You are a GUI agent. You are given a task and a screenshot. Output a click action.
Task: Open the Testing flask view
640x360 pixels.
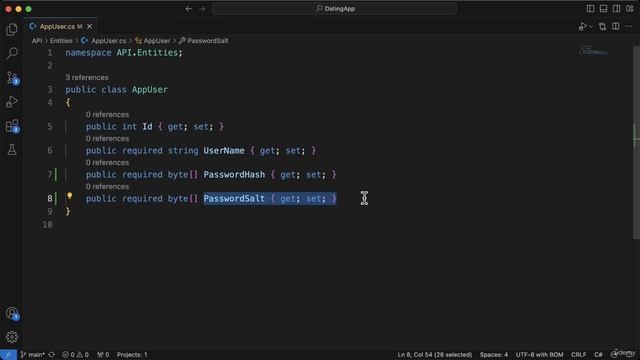click(12, 149)
